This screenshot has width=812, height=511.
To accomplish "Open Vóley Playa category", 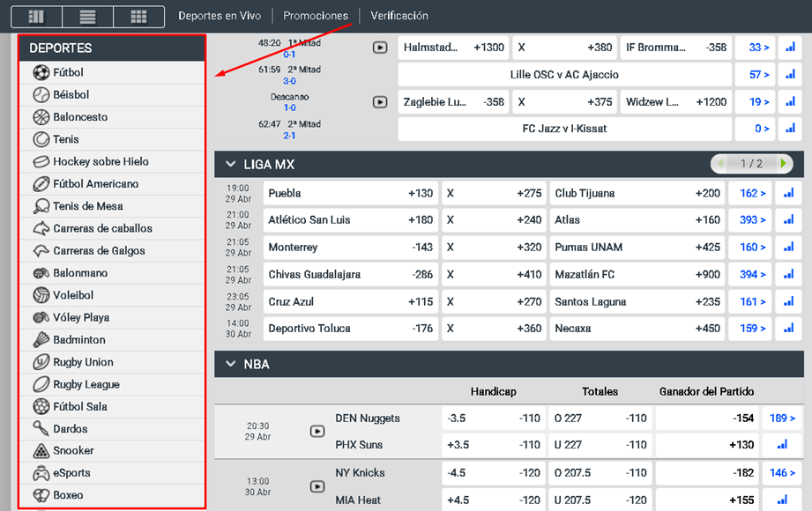I will (112, 317).
